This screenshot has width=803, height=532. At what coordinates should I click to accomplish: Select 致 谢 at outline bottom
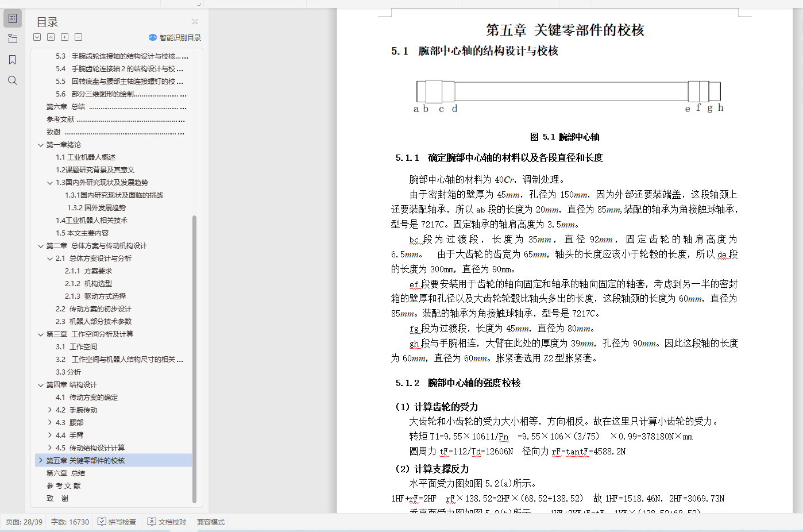(57, 499)
